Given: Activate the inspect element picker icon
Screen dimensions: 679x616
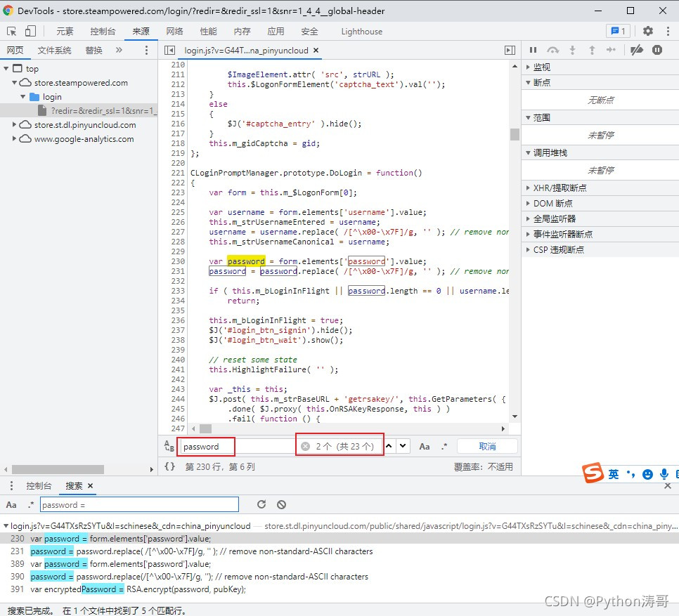Looking at the screenshot, I should [12, 31].
